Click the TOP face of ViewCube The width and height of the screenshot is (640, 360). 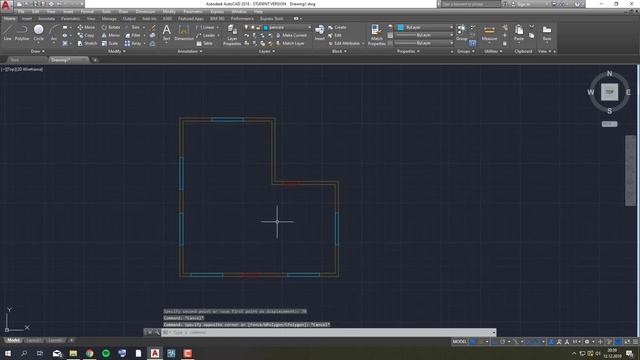[609, 92]
